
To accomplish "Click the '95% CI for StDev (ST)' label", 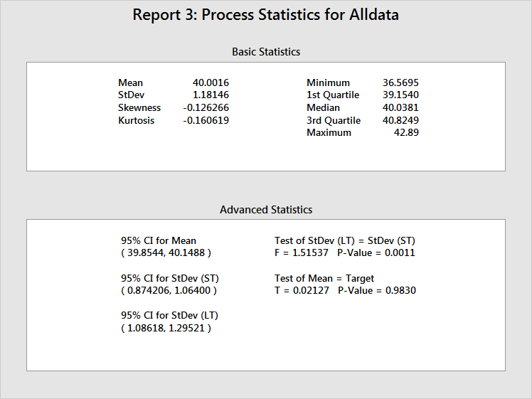I will coord(169,279).
